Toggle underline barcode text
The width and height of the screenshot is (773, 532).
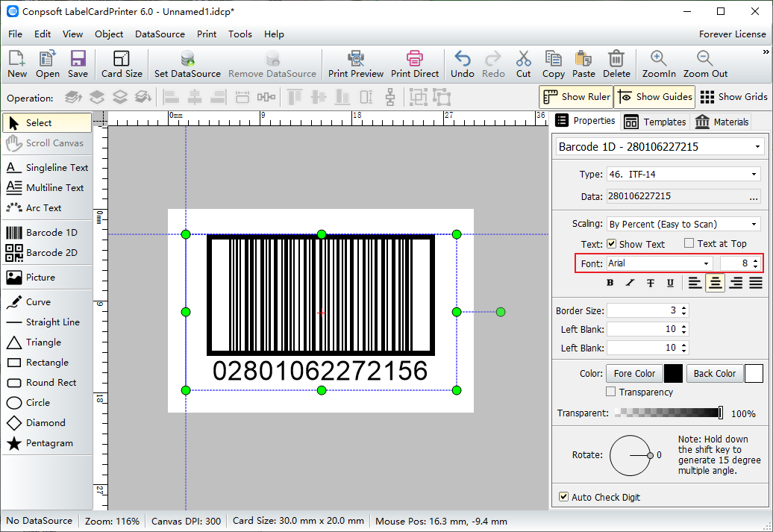click(670, 283)
